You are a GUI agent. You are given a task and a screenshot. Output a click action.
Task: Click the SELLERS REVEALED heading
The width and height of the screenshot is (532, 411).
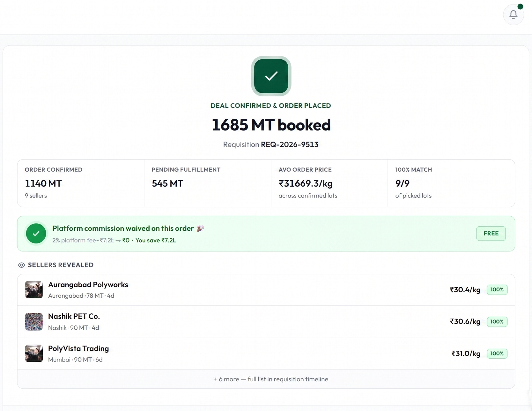tap(61, 265)
